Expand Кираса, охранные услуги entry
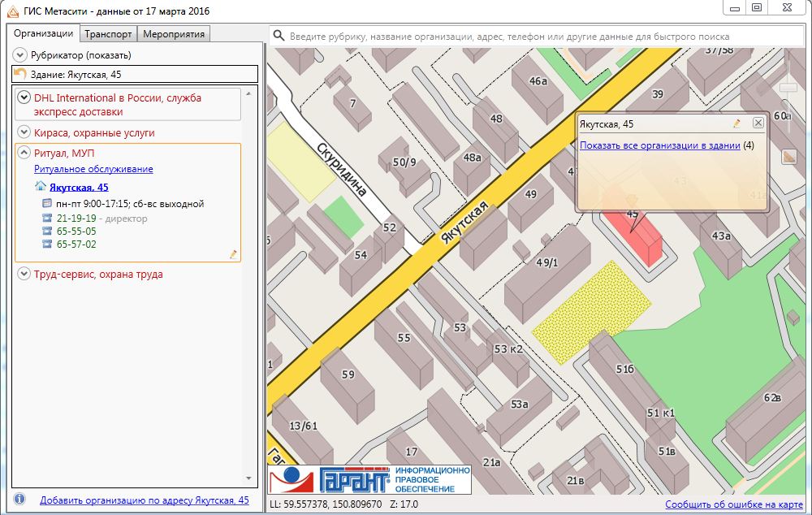 23,132
